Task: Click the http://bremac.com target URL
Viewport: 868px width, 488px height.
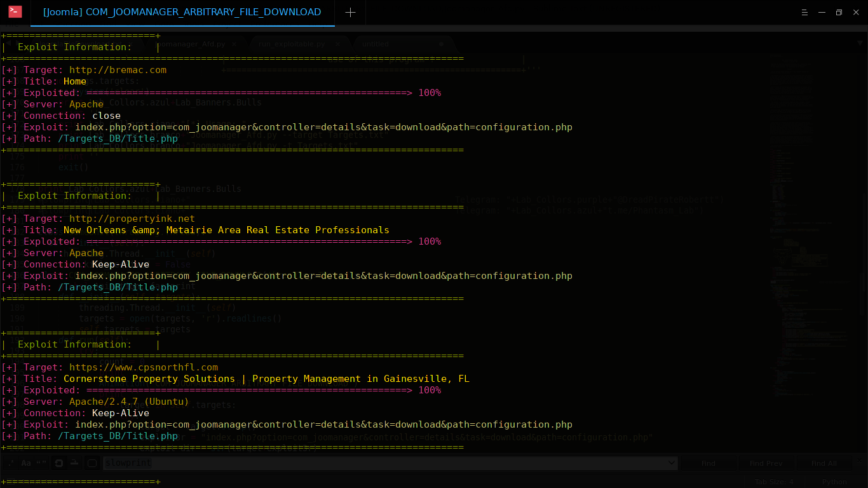Action: [x=118, y=70]
